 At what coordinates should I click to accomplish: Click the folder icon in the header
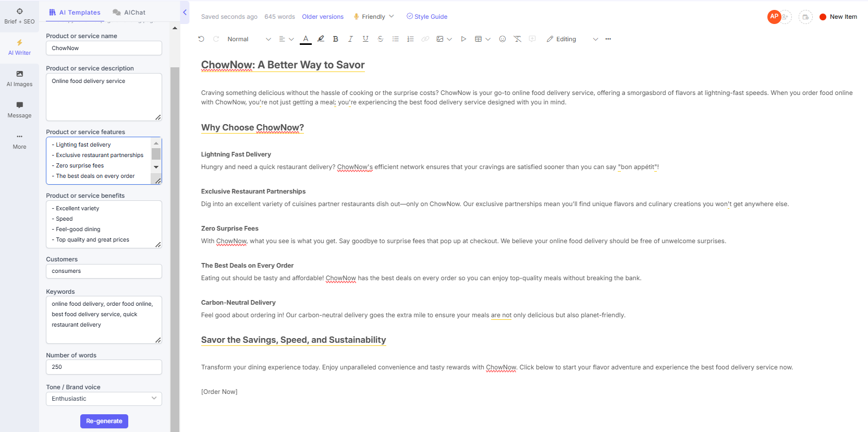(x=805, y=17)
